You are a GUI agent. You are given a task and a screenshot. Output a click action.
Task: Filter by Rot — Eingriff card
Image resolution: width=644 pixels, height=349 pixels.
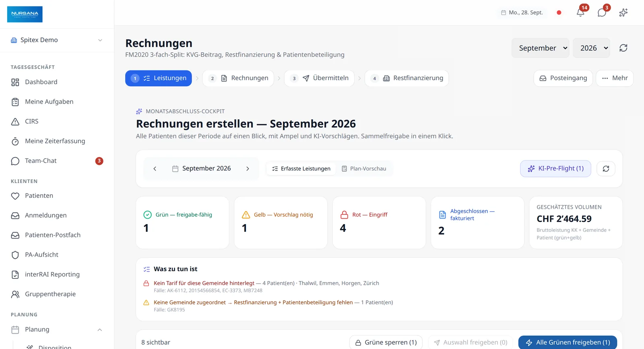[379, 222]
